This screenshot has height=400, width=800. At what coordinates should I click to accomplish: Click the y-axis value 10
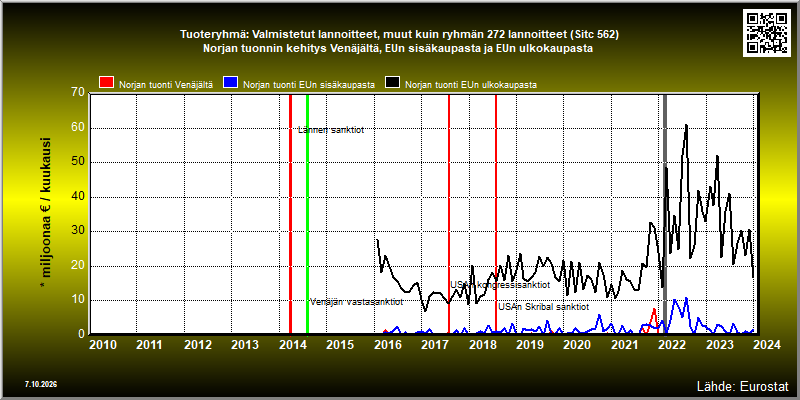click(78, 300)
